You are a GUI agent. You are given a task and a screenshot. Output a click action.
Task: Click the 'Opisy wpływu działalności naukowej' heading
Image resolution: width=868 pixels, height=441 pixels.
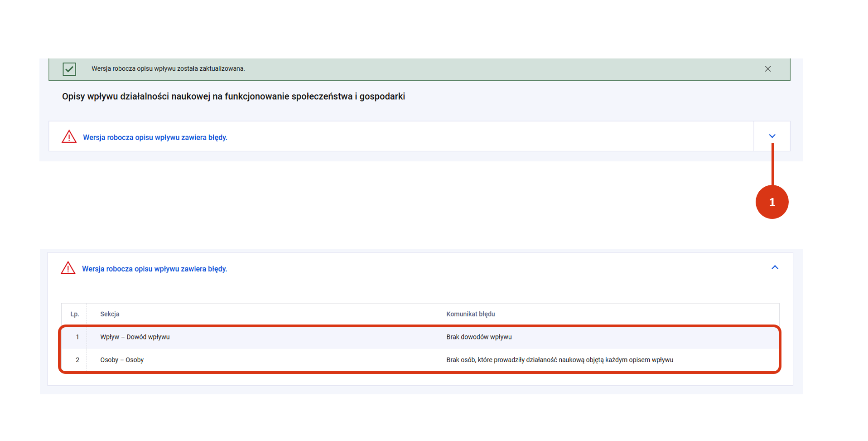point(233,97)
